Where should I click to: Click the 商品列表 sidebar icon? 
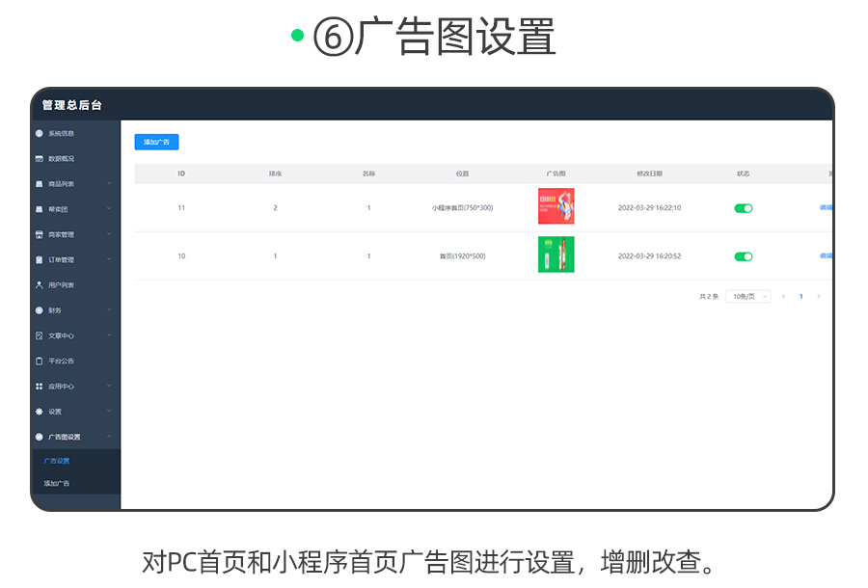pos(40,184)
